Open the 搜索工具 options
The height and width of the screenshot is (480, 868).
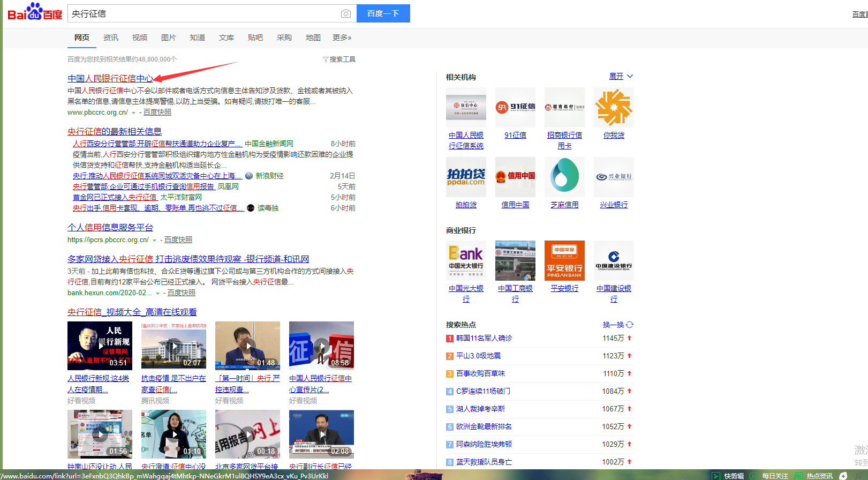[x=339, y=59]
